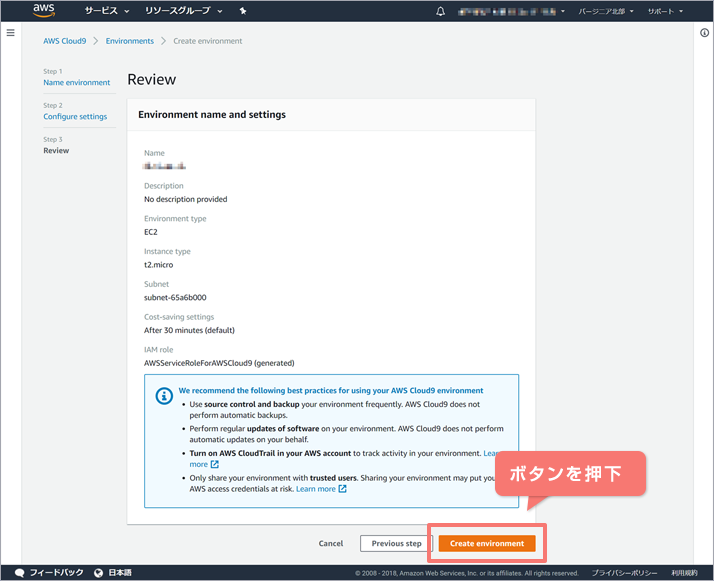Click 日本語 language selector
This screenshot has height=581, width=714.
120,573
